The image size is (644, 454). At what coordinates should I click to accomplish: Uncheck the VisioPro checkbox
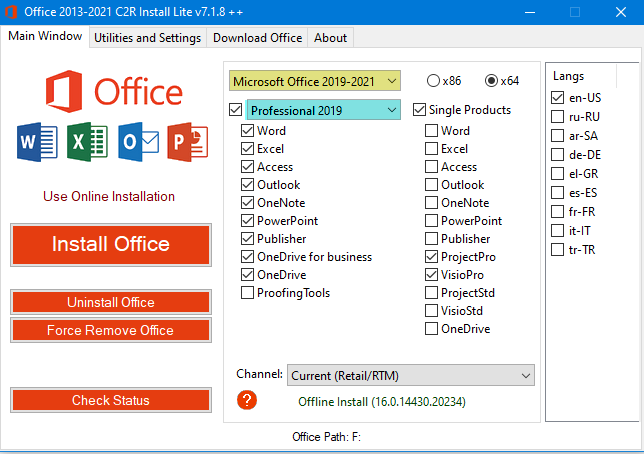[431, 274]
